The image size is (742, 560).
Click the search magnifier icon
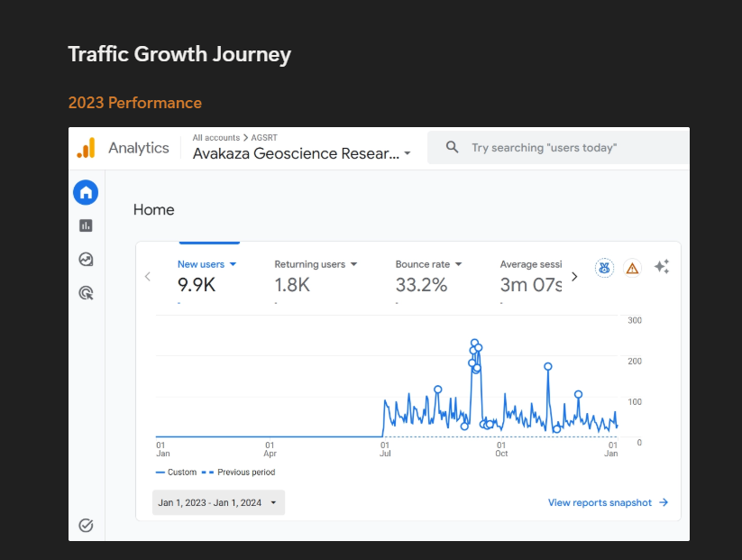tap(452, 147)
